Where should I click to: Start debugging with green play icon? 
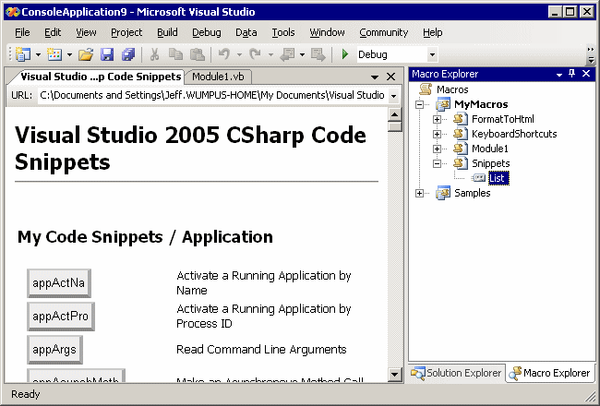pos(345,55)
